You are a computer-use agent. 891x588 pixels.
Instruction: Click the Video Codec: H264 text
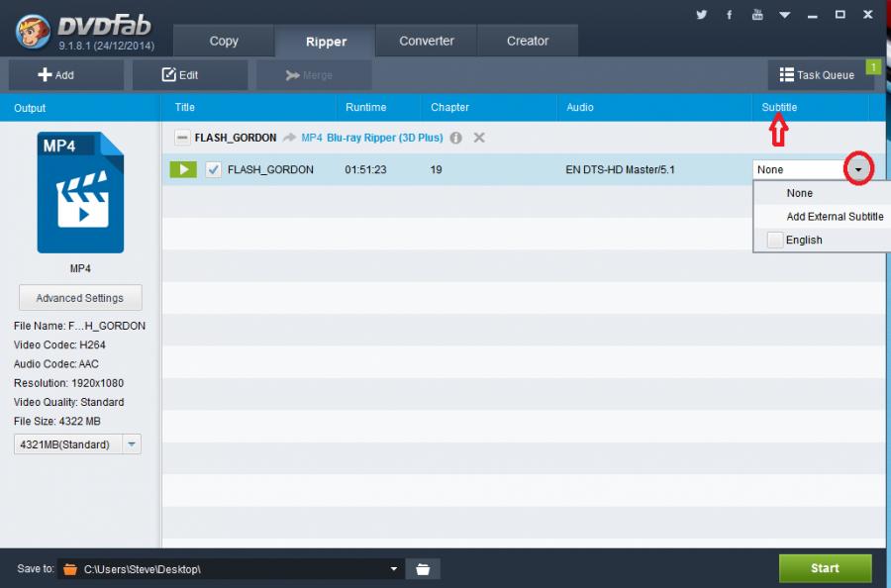[x=59, y=344]
